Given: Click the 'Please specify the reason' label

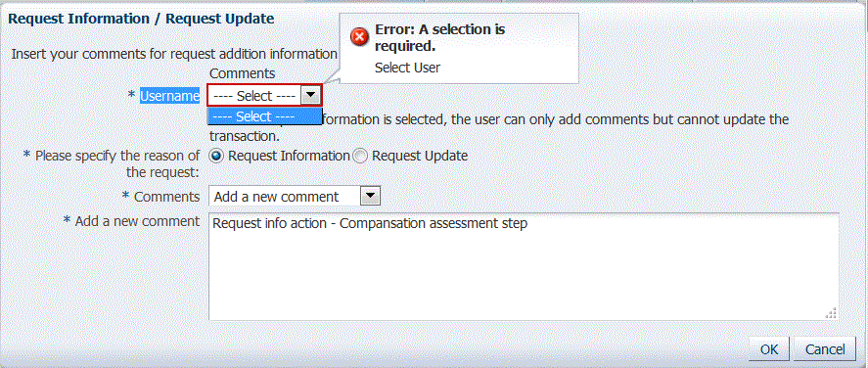Looking at the screenshot, I should click(x=117, y=163).
